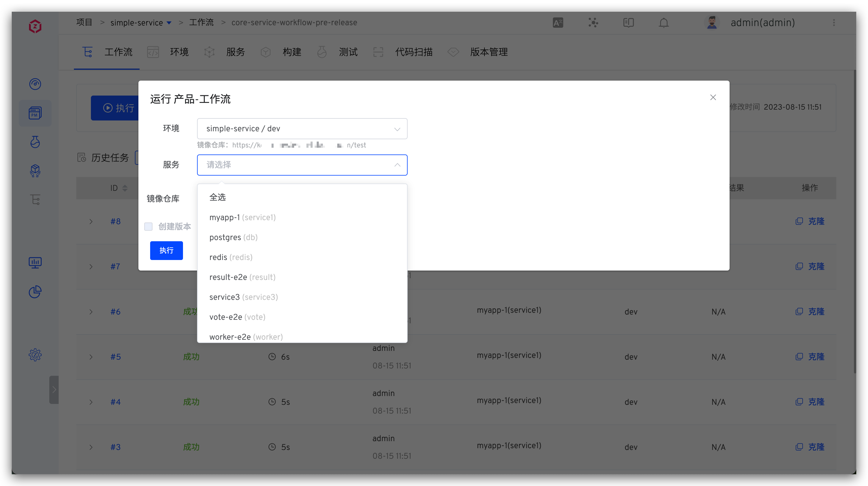The image size is (868, 486).
Task: Click the clone icon in row #5
Action: coord(799,357)
